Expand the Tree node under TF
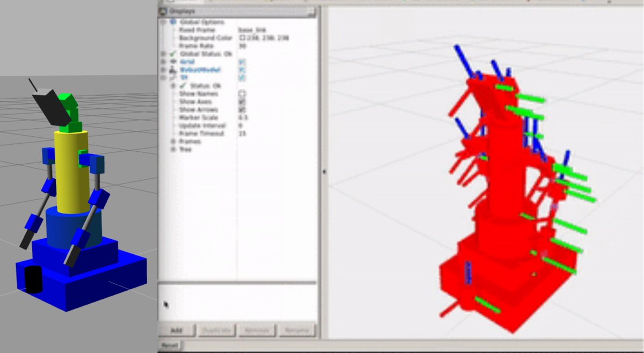644x353 pixels. [173, 149]
